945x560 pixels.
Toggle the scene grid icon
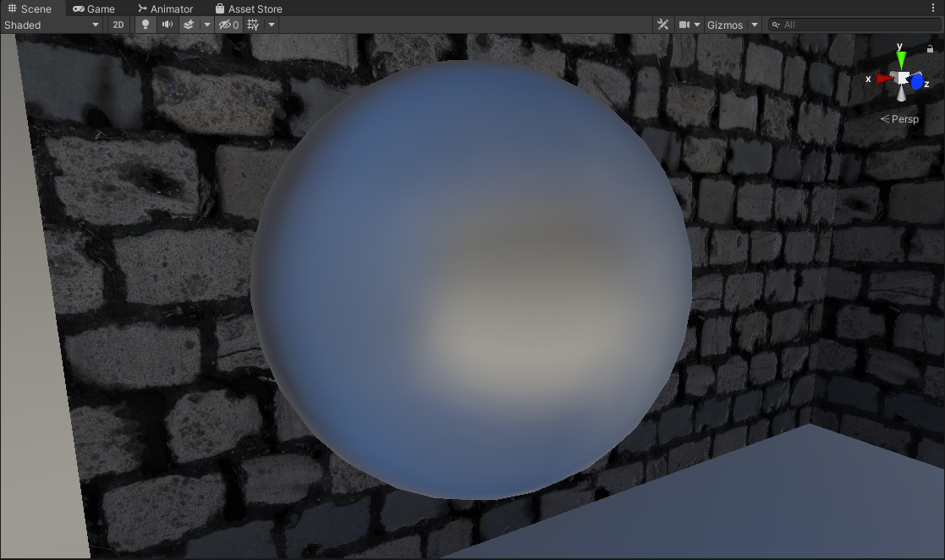[253, 25]
